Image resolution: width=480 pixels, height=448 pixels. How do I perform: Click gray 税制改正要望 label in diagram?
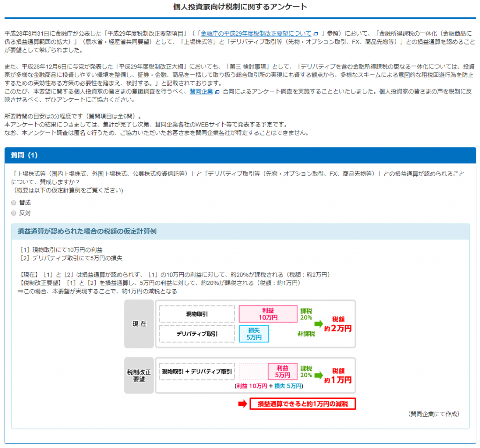[139, 375]
